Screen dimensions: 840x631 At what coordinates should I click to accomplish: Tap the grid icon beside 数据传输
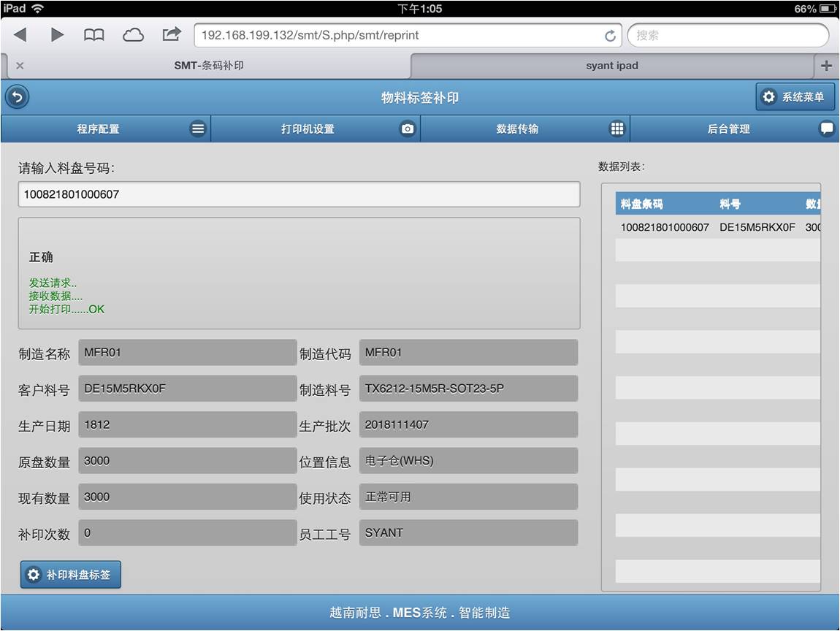[x=617, y=129]
